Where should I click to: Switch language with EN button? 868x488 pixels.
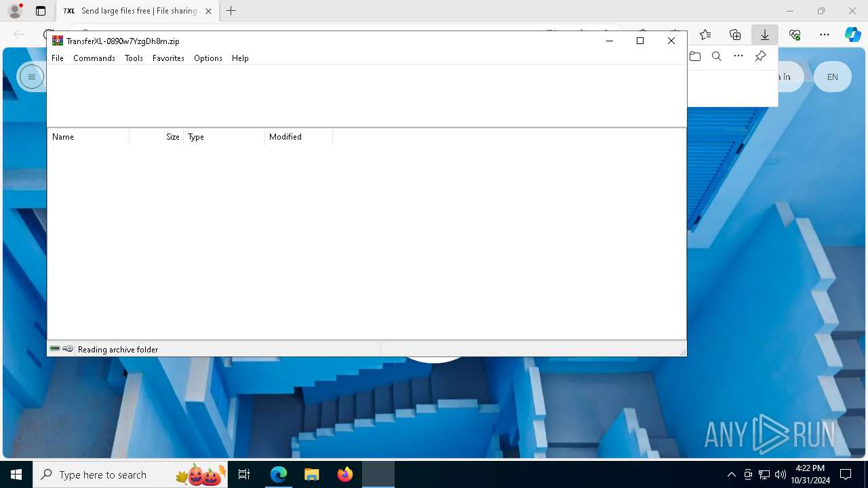[833, 77]
